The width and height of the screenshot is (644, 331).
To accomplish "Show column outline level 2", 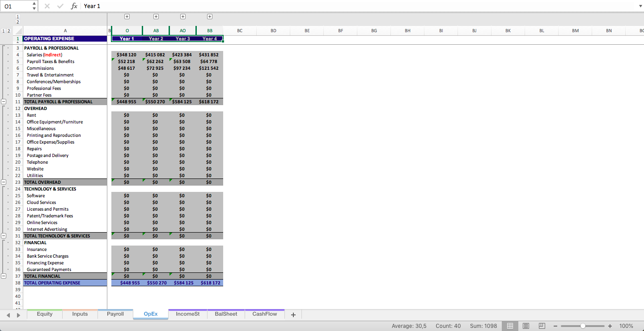I will (x=18, y=22).
